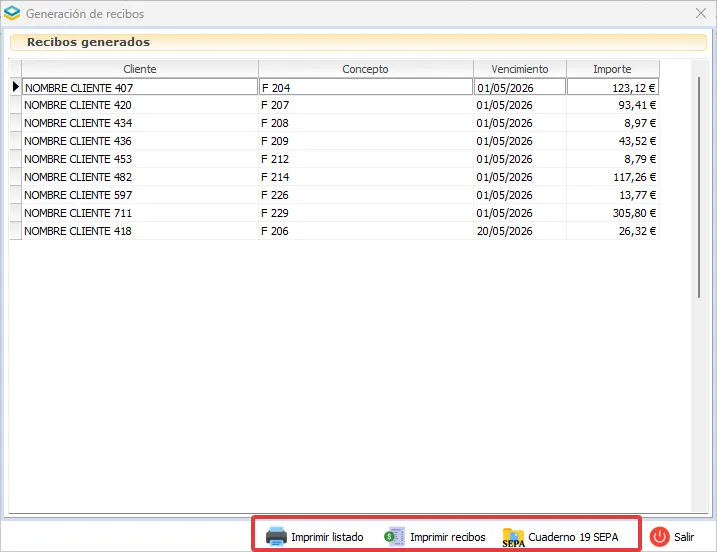Close the Generación de recibos window
The width and height of the screenshot is (717, 552).
701,13
